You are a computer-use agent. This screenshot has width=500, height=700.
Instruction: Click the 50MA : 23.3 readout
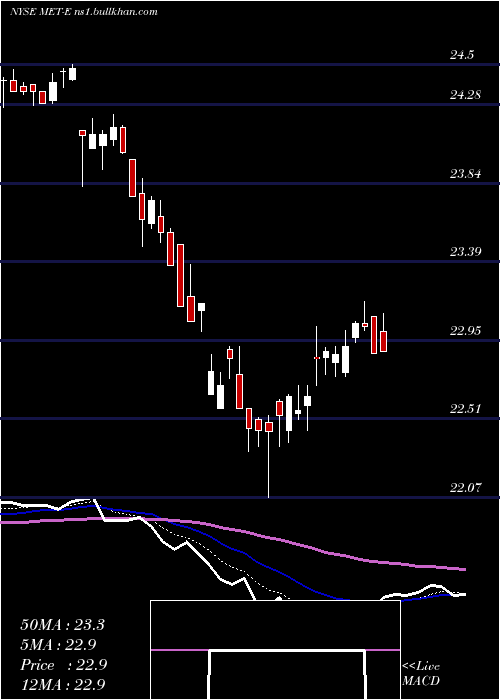pyautogui.click(x=62, y=625)
